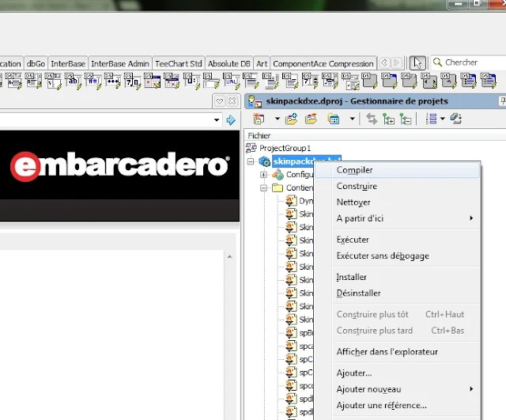Click the gear package icon of skinpackdxe
506x420 pixels.
click(265, 161)
